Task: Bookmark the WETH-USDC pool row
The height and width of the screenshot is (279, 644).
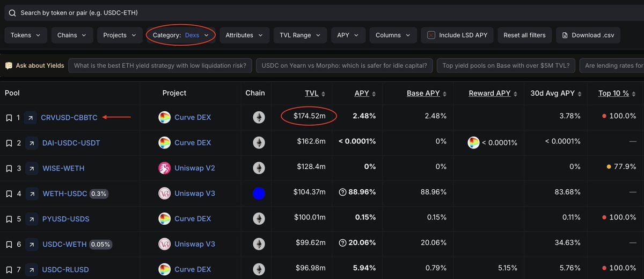Action: 9,194
